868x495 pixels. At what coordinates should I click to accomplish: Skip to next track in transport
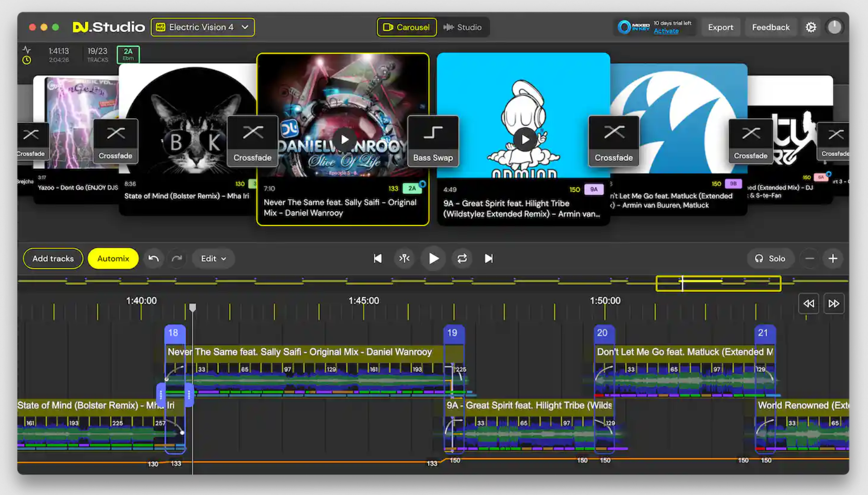click(488, 259)
